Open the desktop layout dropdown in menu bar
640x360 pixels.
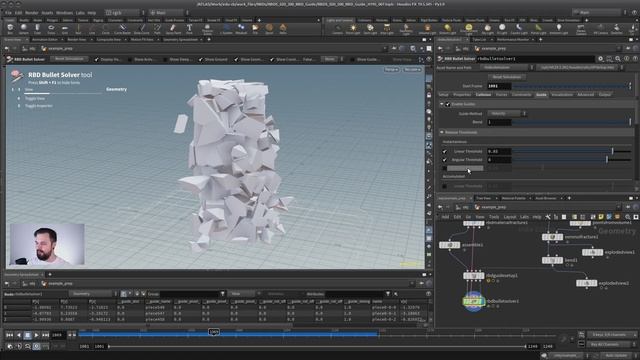[124, 13]
